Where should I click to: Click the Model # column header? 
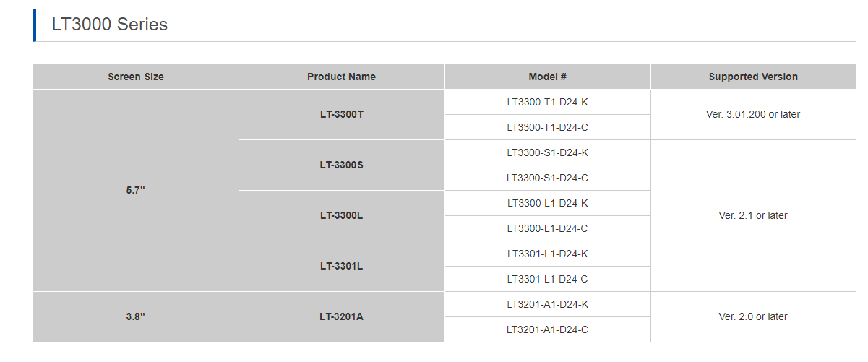tap(548, 77)
